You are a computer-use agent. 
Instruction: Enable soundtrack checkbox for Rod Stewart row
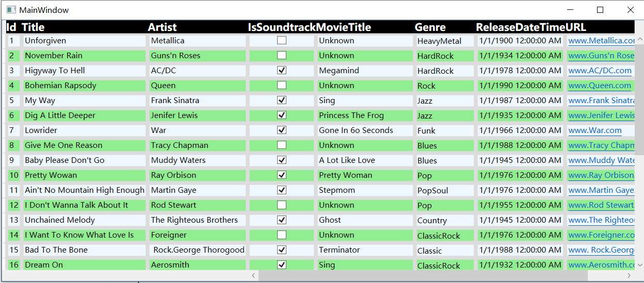coord(282,205)
